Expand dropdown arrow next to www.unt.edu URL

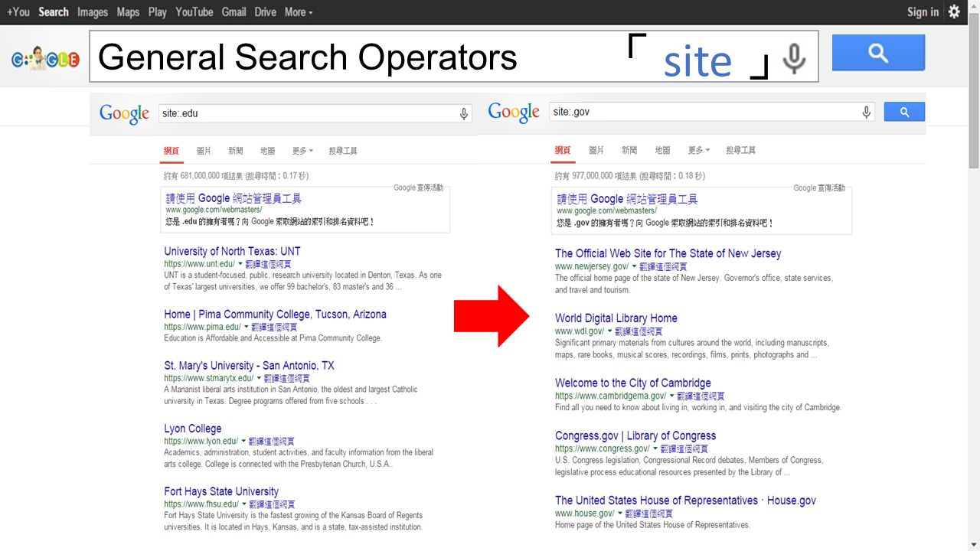coord(240,264)
